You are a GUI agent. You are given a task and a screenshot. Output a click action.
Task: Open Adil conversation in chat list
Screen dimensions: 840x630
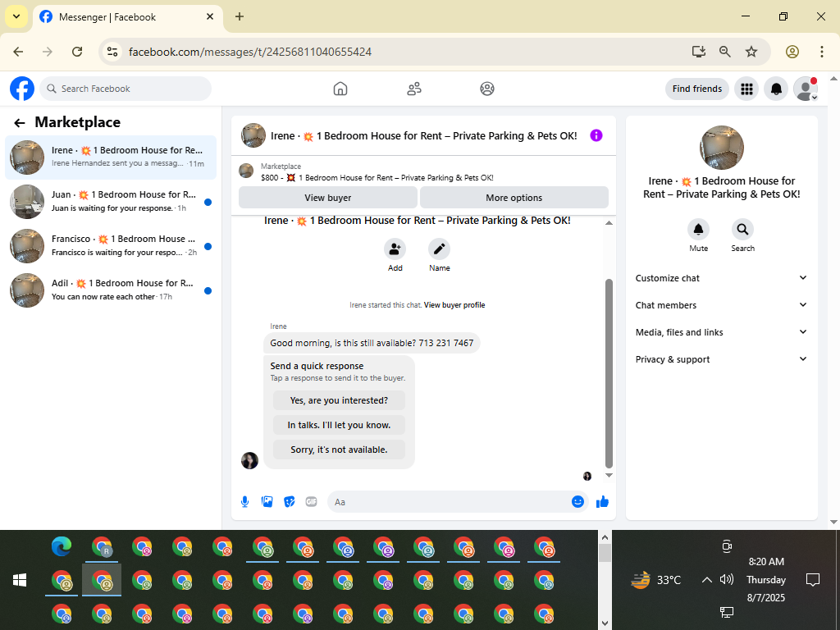pos(111,290)
